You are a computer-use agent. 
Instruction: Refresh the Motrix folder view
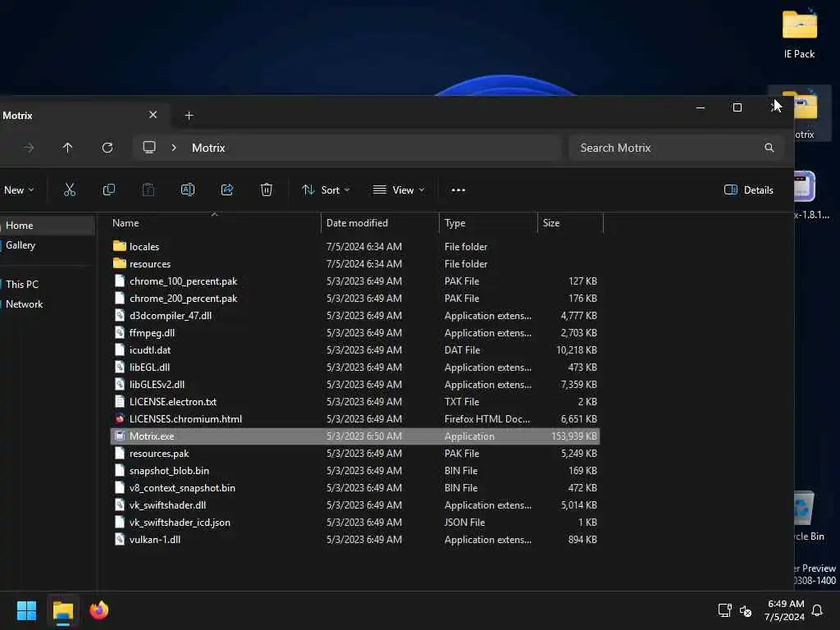[x=107, y=148]
